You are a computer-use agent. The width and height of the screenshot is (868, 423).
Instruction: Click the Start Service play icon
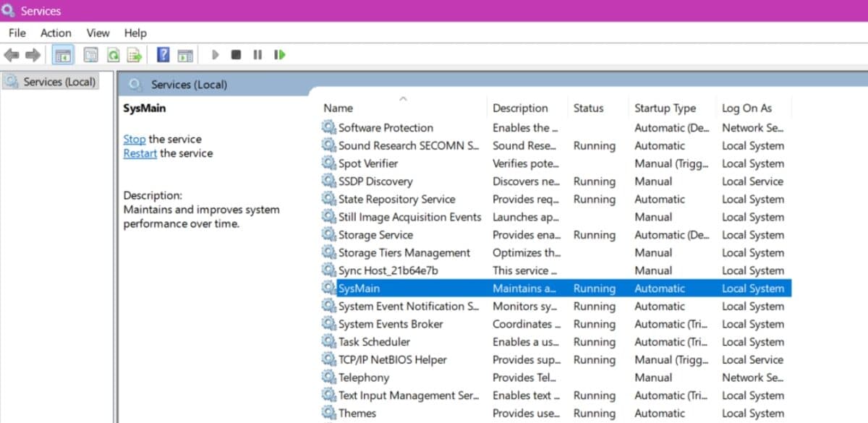pos(215,55)
